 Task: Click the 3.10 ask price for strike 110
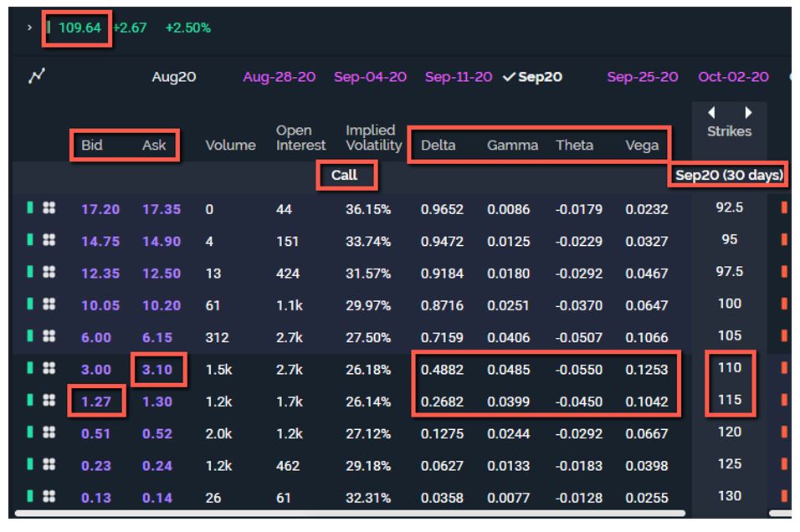click(x=157, y=369)
